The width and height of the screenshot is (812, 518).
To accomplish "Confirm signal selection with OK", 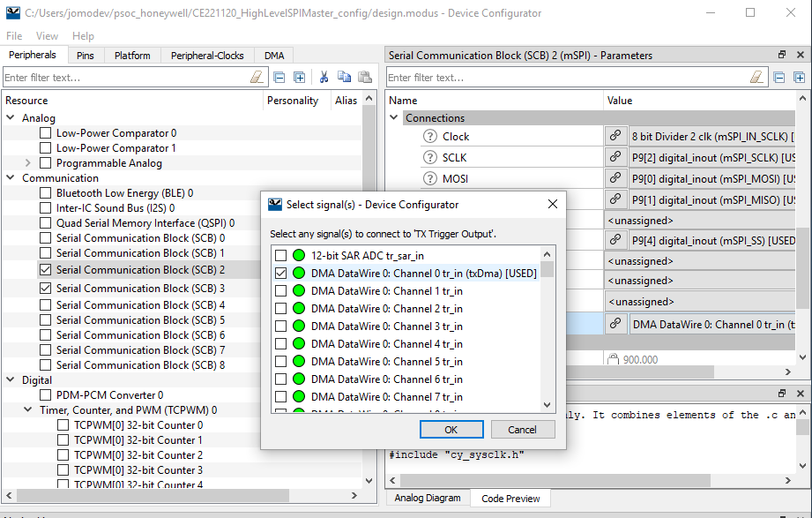I will click(x=451, y=430).
